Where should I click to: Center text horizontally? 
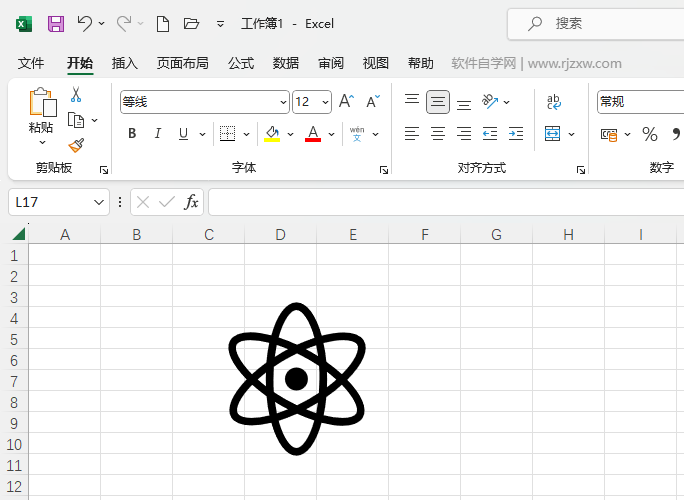438,134
